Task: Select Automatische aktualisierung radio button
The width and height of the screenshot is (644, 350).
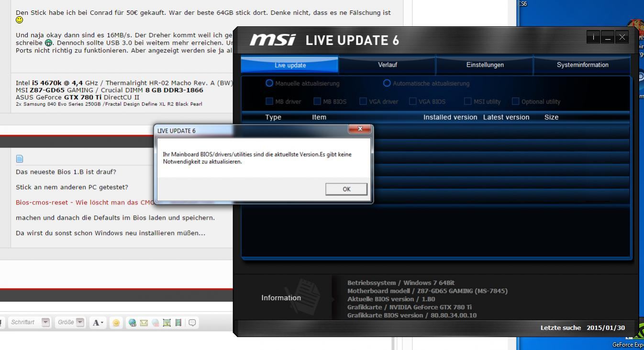Action: (387, 83)
